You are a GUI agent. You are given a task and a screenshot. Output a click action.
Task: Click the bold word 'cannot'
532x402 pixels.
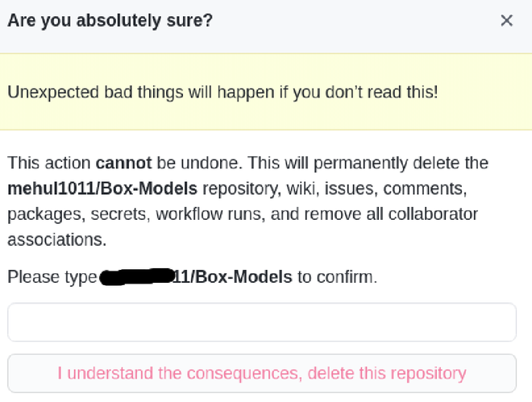point(123,164)
